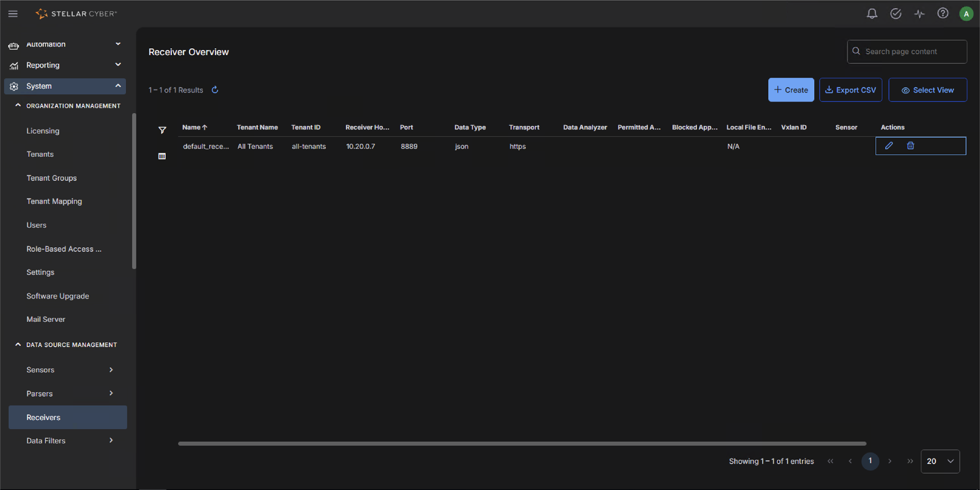Edit the default receiver with pencil icon
Screen dimensions: 980x490
click(x=889, y=146)
